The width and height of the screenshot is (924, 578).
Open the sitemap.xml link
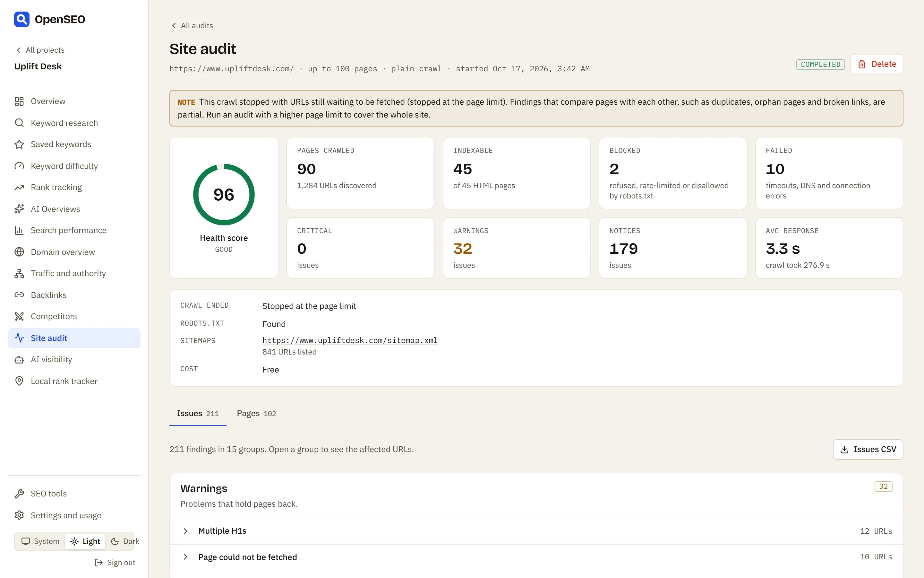pos(350,340)
